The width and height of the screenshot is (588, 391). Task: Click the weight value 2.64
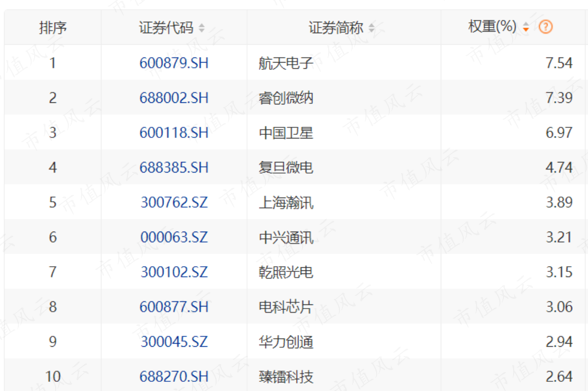559,376
